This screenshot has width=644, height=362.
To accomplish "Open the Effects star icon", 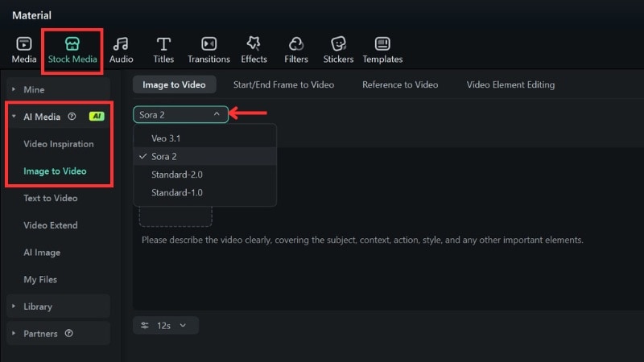I will (x=254, y=43).
